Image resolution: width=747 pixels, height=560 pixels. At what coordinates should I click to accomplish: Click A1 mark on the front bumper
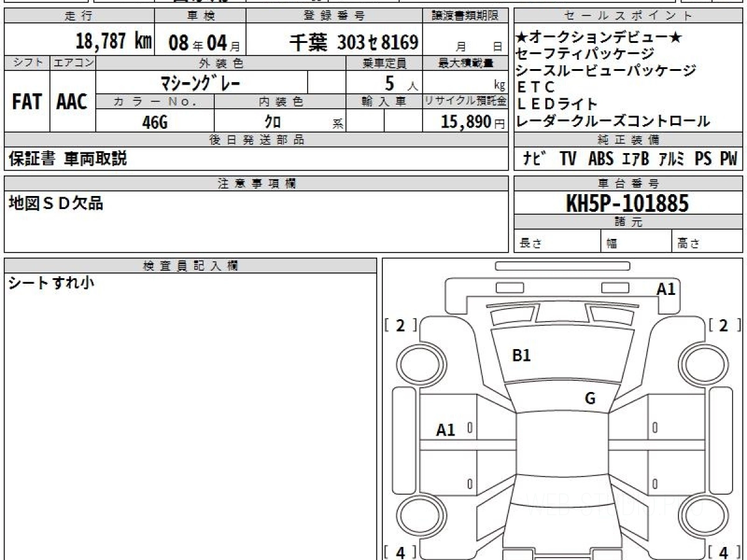pyautogui.click(x=666, y=289)
